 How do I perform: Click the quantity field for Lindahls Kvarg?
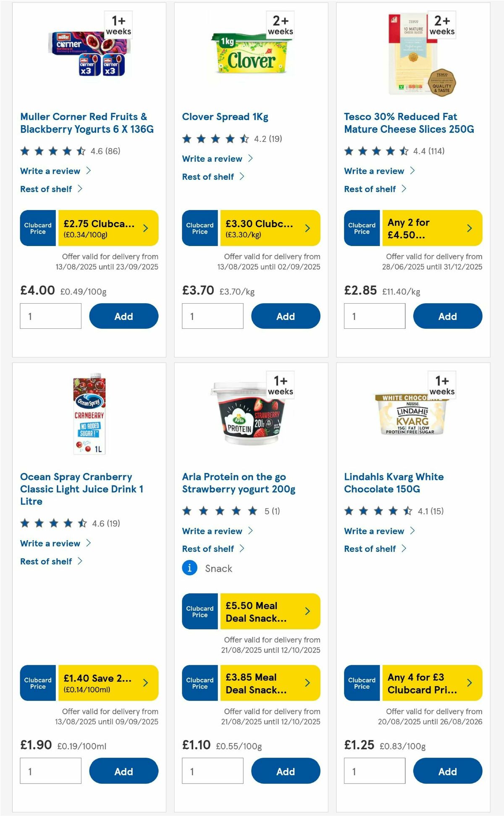click(x=374, y=771)
